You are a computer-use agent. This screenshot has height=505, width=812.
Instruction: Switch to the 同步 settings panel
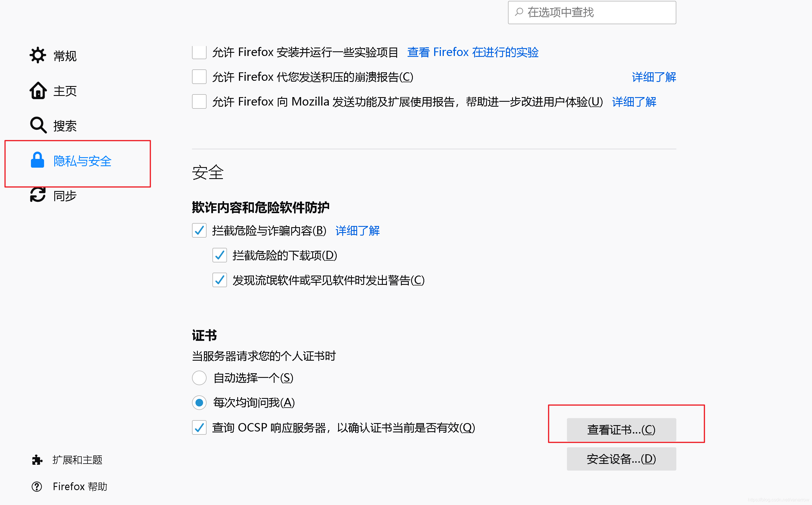64,195
